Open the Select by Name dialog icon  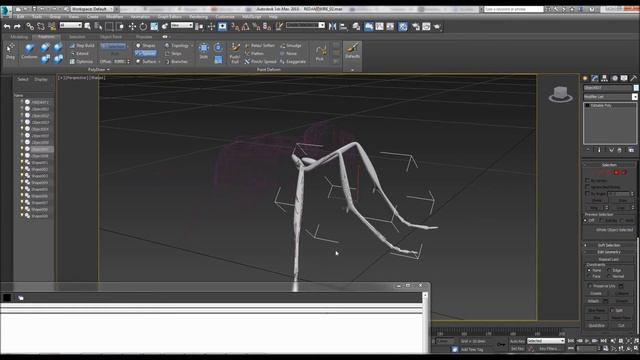98,27
